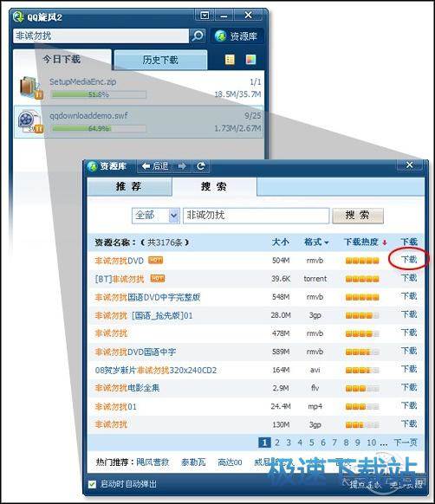
Task: Switch to thumbnail view icon
Action: tap(250, 60)
